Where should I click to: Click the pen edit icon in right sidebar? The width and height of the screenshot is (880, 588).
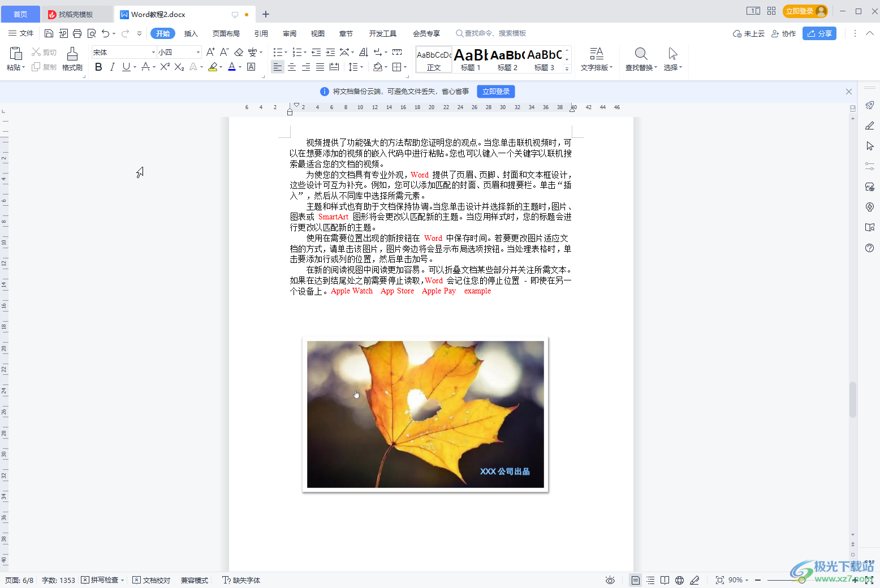pyautogui.click(x=870, y=126)
